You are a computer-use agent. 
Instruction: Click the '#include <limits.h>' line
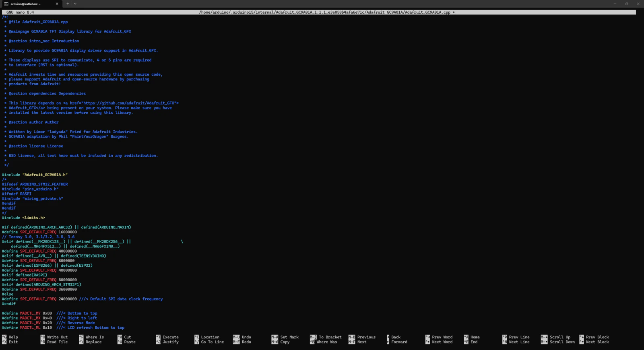[23, 218]
